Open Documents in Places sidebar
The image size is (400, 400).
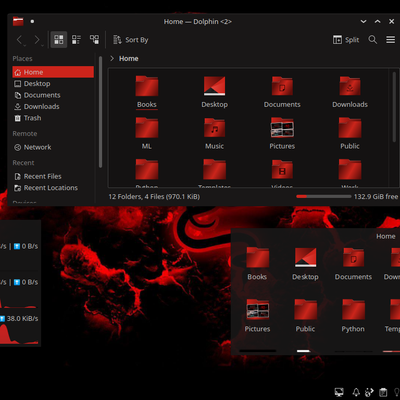tap(53, 95)
